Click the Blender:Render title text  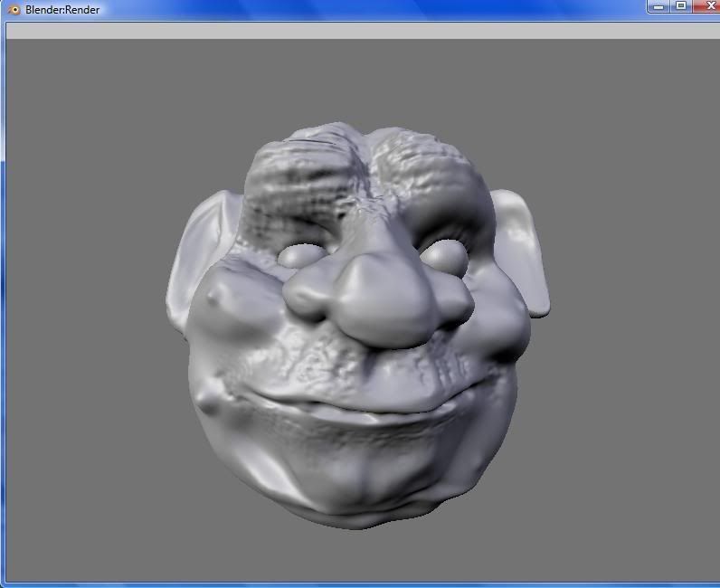coord(62,10)
